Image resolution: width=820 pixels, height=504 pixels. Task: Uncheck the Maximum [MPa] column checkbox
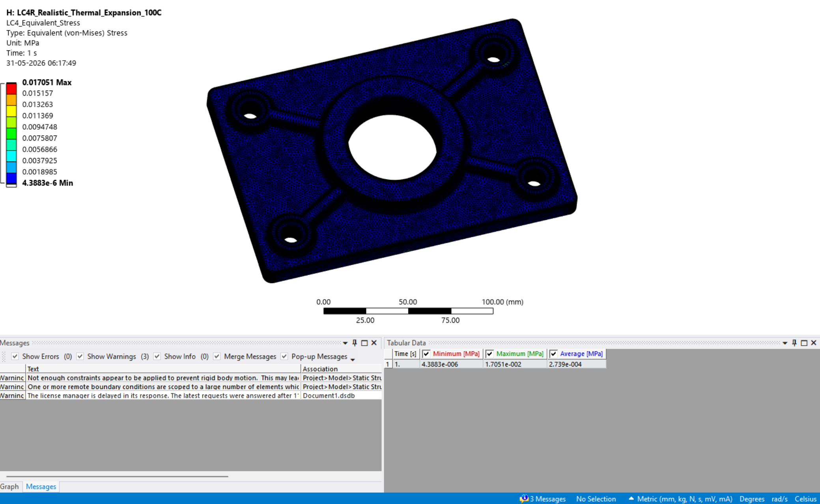(x=489, y=354)
